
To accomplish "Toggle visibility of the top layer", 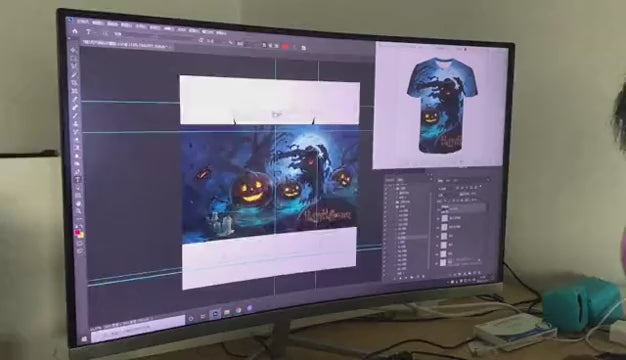I will (x=438, y=209).
